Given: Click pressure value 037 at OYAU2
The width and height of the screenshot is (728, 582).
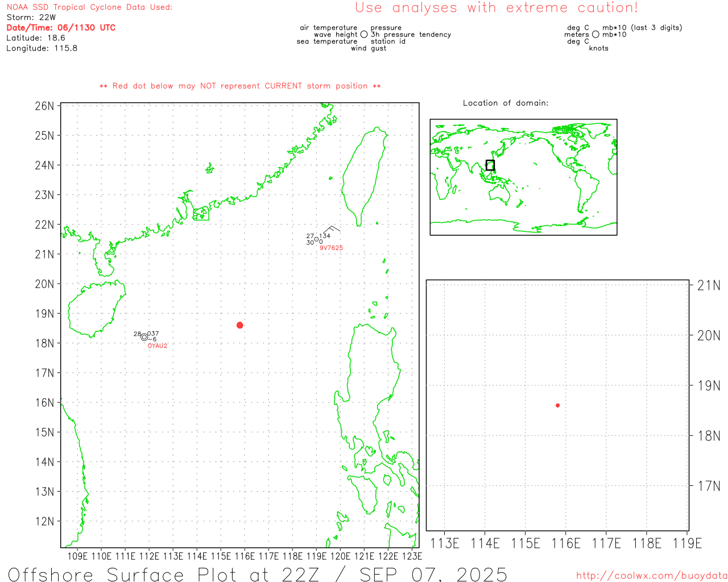Looking at the screenshot, I should 153,334.
